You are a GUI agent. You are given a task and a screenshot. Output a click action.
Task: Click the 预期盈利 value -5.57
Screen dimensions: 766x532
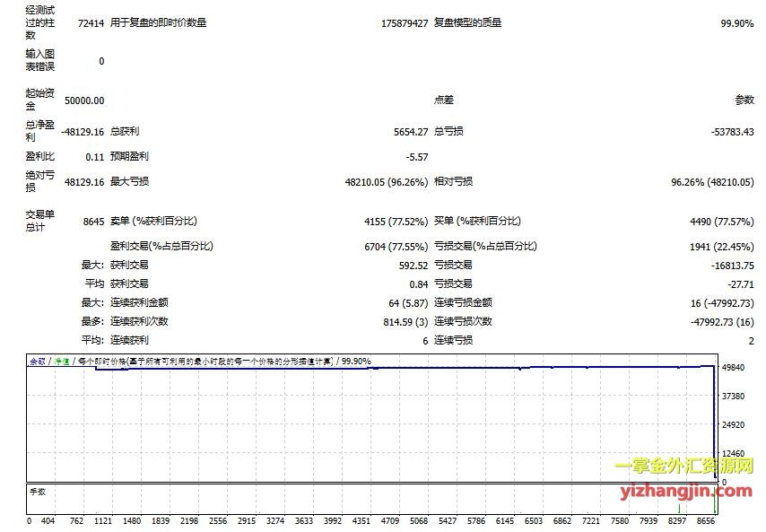[x=417, y=157]
